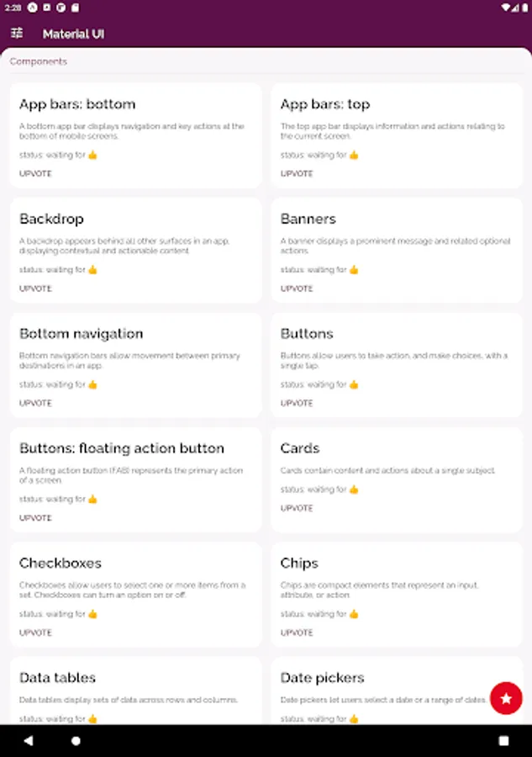Upvote the App bars: bottom component
This screenshot has width=532, height=757.
click(35, 174)
